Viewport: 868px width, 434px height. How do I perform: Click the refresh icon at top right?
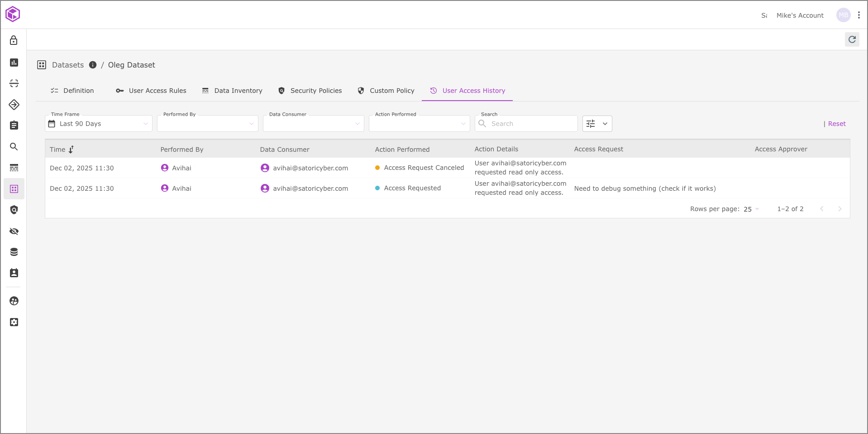(x=852, y=39)
